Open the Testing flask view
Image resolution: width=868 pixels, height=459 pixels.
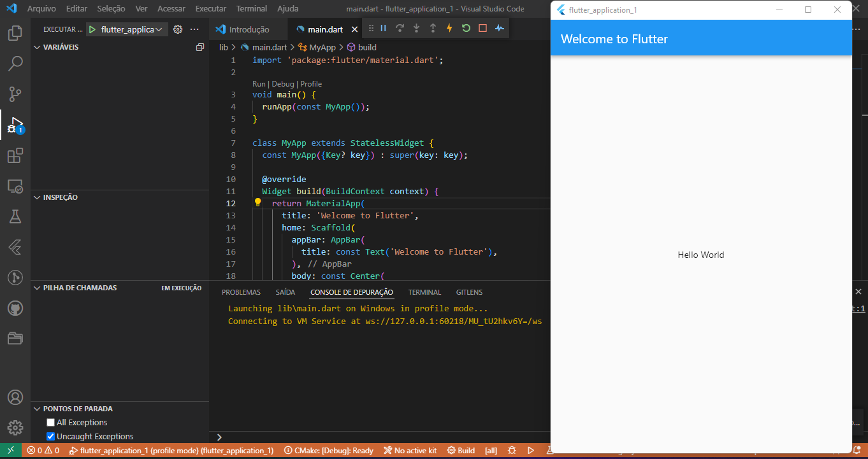click(15, 216)
